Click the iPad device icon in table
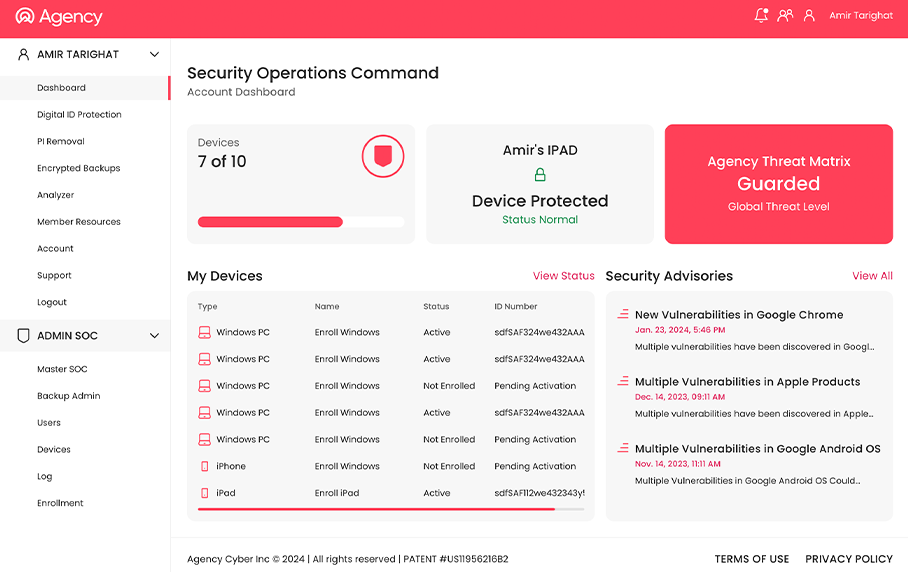Image resolution: width=908 pixels, height=572 pixels. [204, 493]
